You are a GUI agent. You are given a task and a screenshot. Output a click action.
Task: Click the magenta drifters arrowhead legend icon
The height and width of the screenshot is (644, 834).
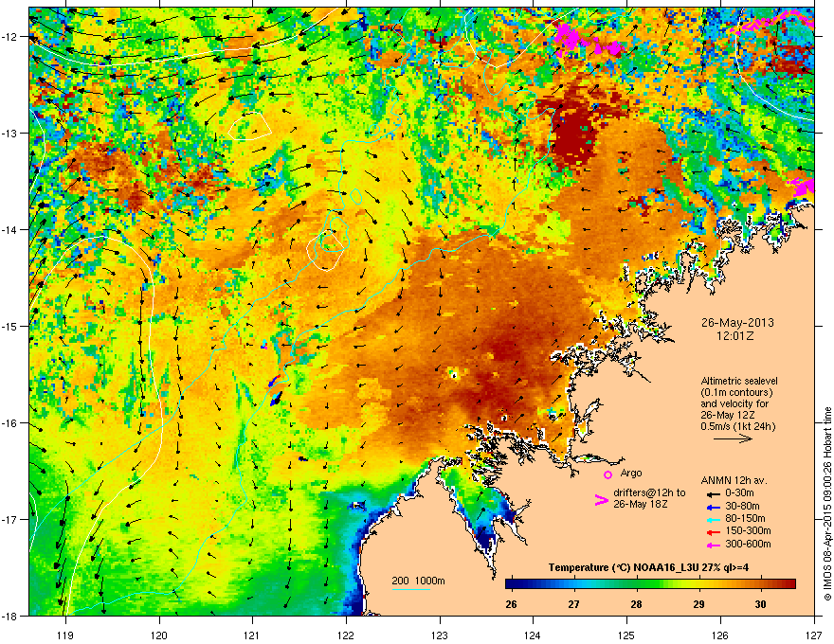coord(602,500)
